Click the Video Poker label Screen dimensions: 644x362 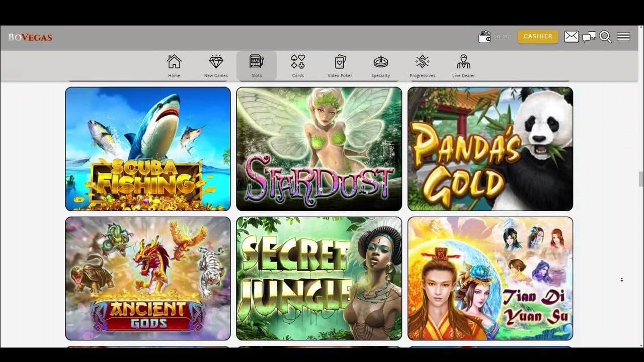[x=340, y=76]
